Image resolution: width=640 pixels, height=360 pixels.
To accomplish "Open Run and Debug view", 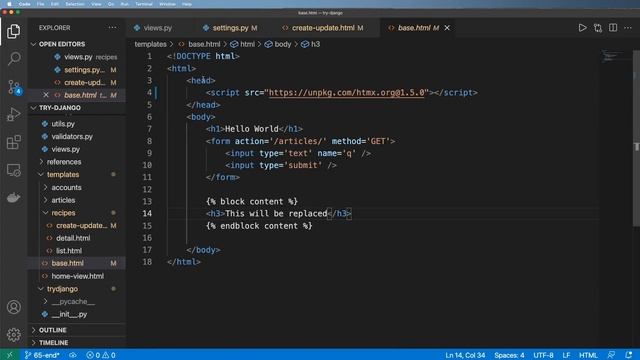I will click(x=13, y=115).
